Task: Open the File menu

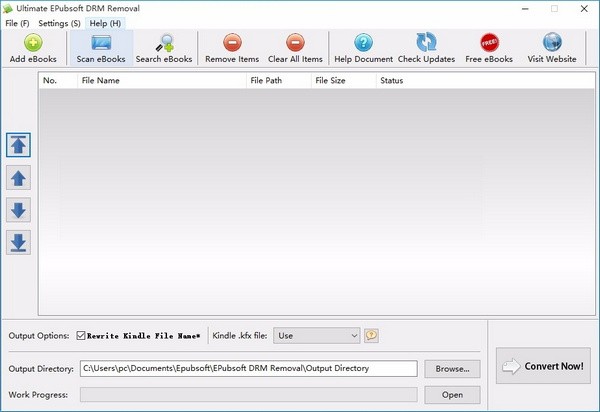Action: (x=17, y=23)
